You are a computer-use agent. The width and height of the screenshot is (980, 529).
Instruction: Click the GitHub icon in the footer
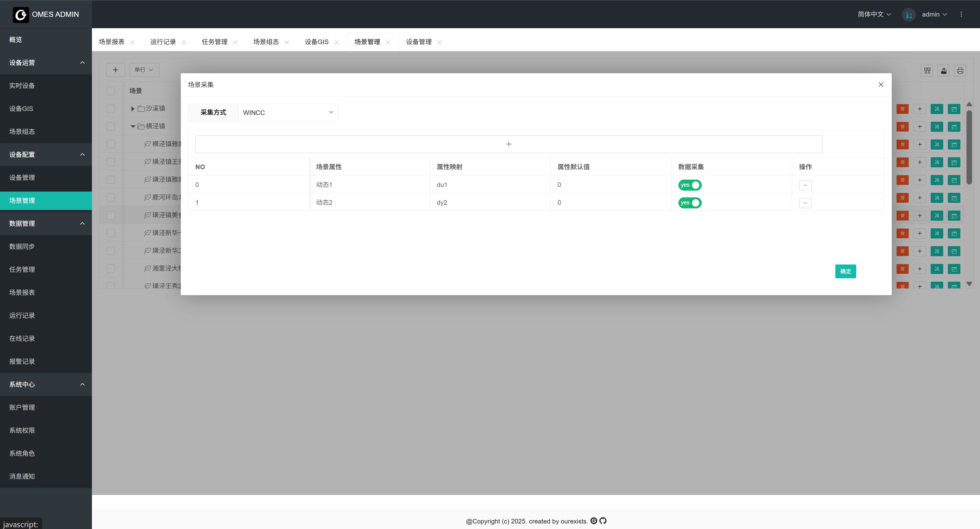(603, 521)
